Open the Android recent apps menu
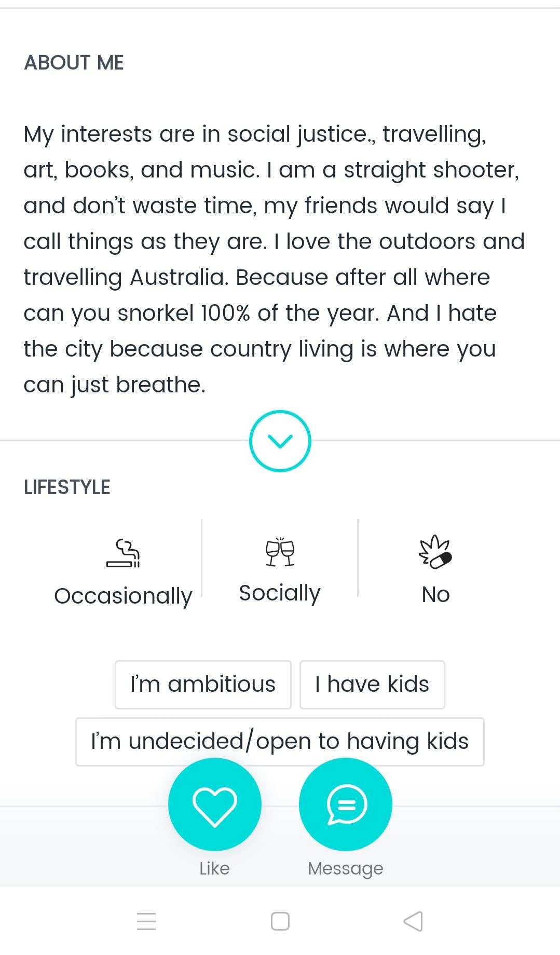This screenshot has height=955, width=560. [x=146, y=921]
